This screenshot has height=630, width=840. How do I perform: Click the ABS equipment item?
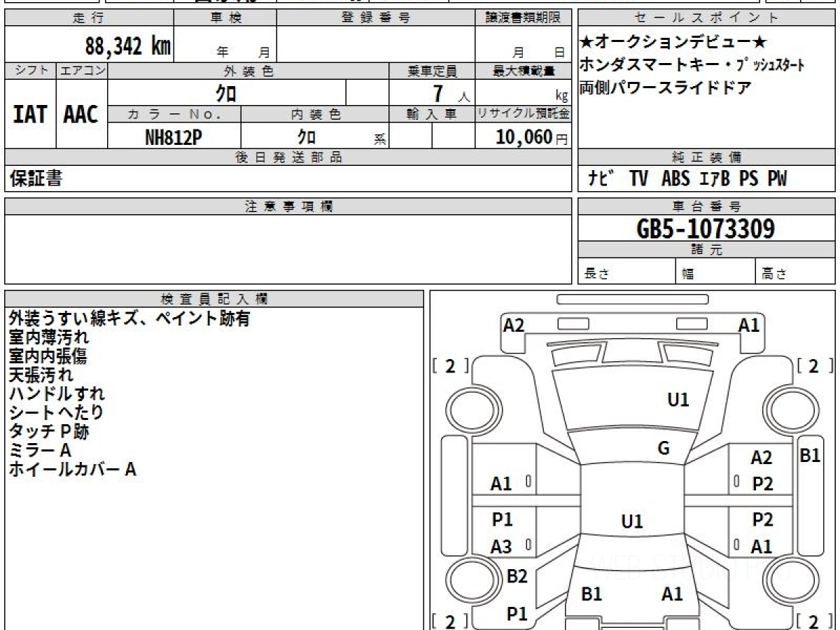(x=675, y=179)
